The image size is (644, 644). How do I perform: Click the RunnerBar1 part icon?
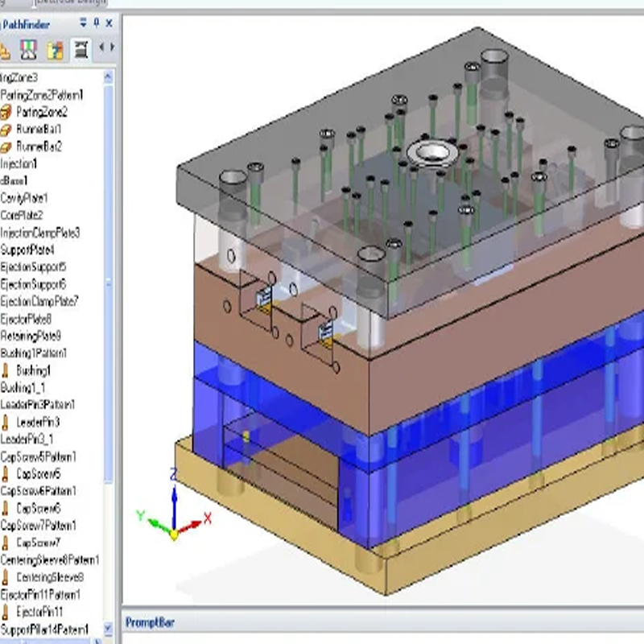tap(6, 130)
